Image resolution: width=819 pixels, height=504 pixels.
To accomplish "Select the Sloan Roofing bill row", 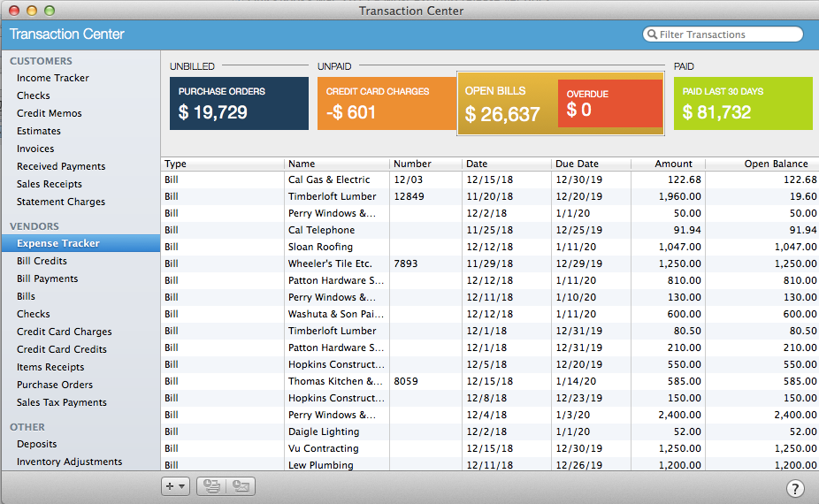I will (x=320, y=247).
